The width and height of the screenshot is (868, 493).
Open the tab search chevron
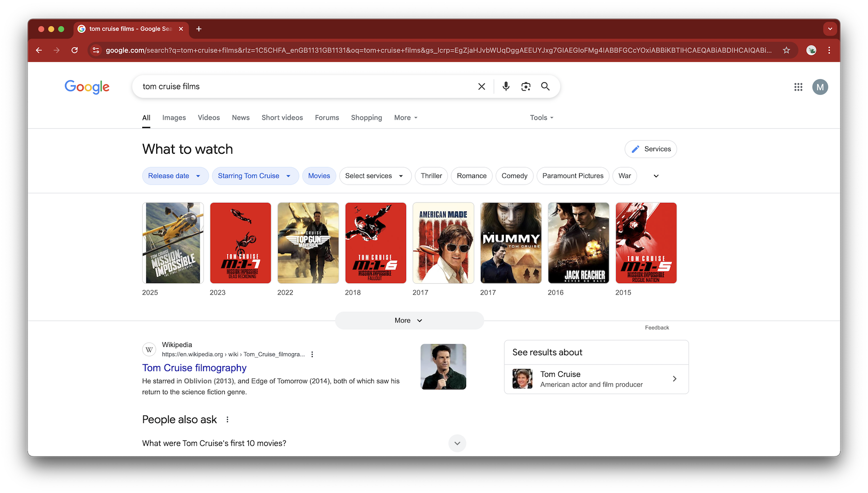click(830, 29)
